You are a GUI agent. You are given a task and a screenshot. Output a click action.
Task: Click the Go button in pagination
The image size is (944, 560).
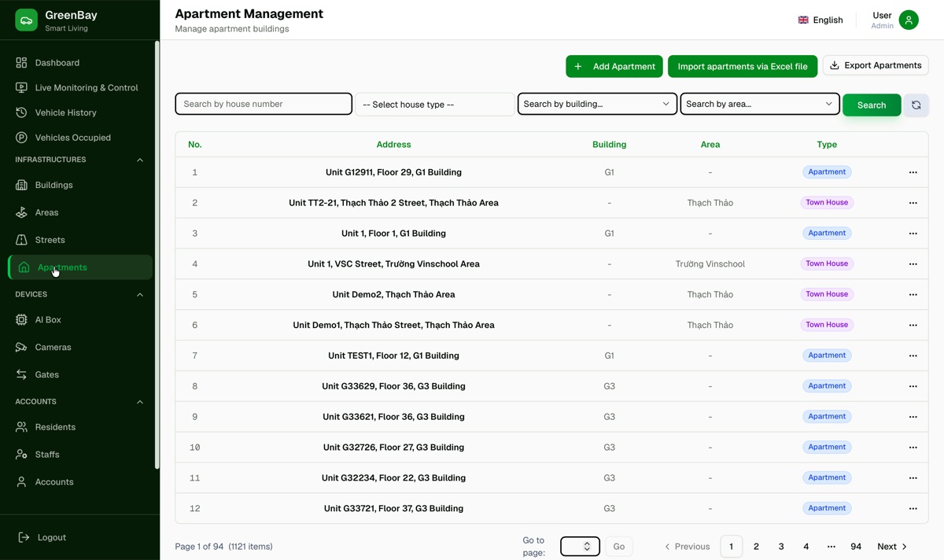pyautogui.click(x=619, y=546)
